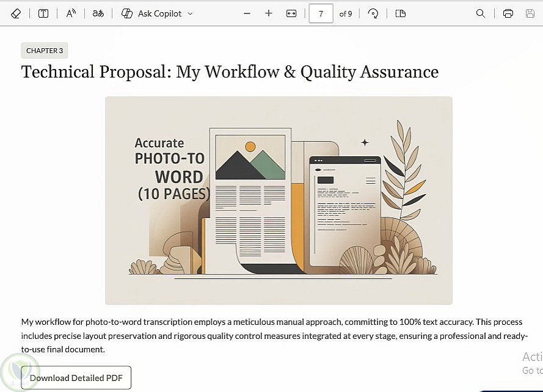Image resolution: width=543 pixels, height=392 pixels.
Task: Click the Save icon
Action: 530,13
